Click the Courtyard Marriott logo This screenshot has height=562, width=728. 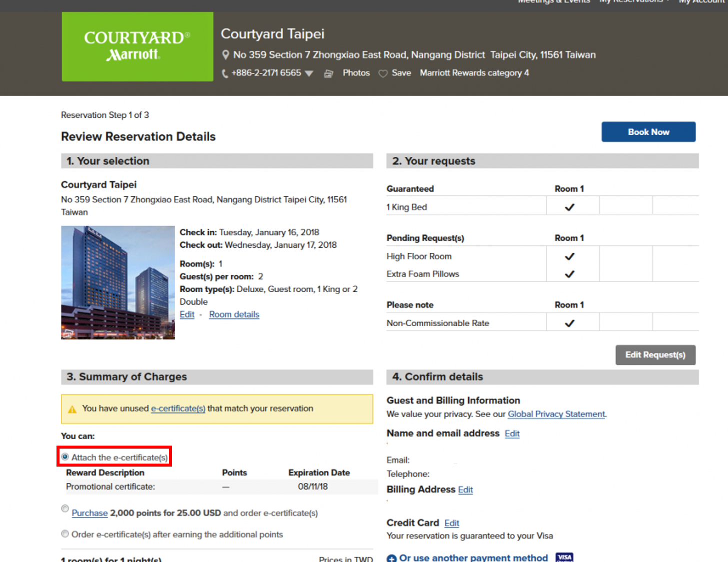(x=137, y=46)
